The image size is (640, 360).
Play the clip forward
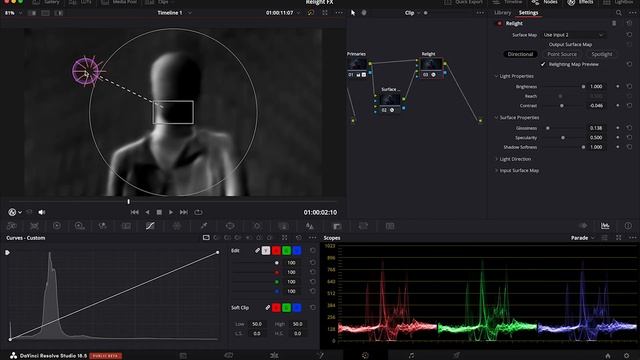[171, 212]
